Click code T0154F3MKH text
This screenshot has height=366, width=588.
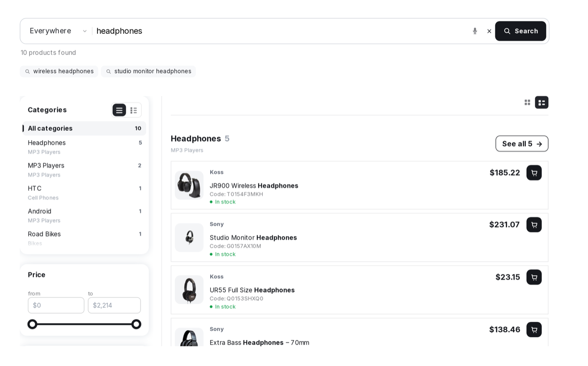[236, 194]
